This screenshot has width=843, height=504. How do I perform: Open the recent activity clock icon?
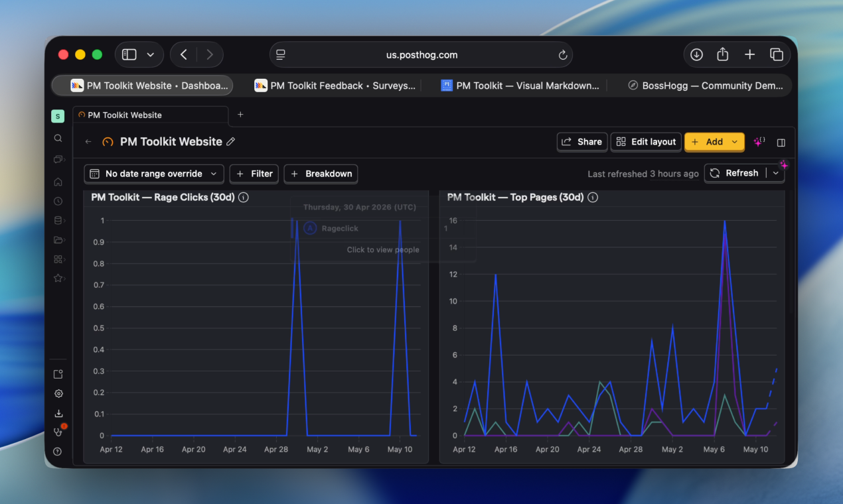coord(58,201)
